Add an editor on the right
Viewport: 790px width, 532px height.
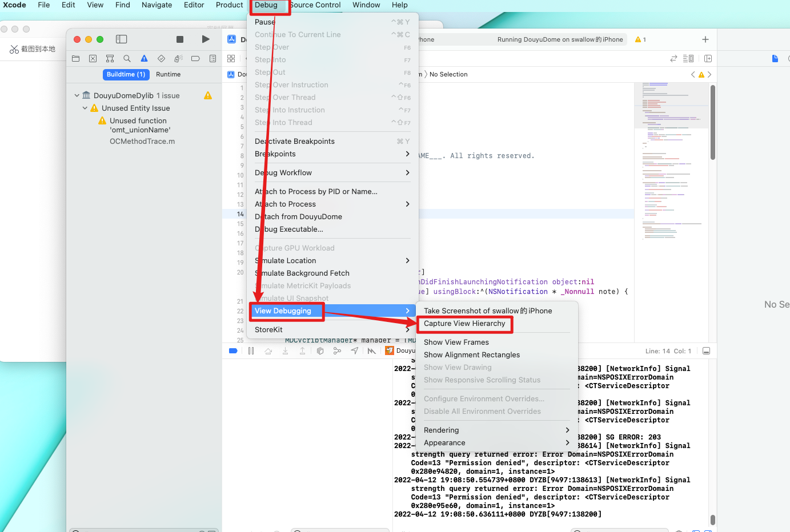(708, 58)
